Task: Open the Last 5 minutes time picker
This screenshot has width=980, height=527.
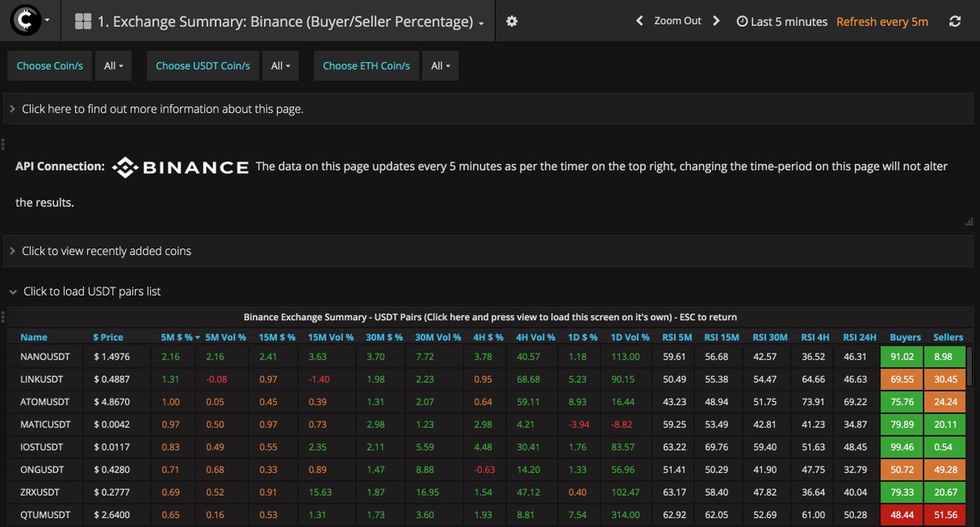Action: (782, 21)
